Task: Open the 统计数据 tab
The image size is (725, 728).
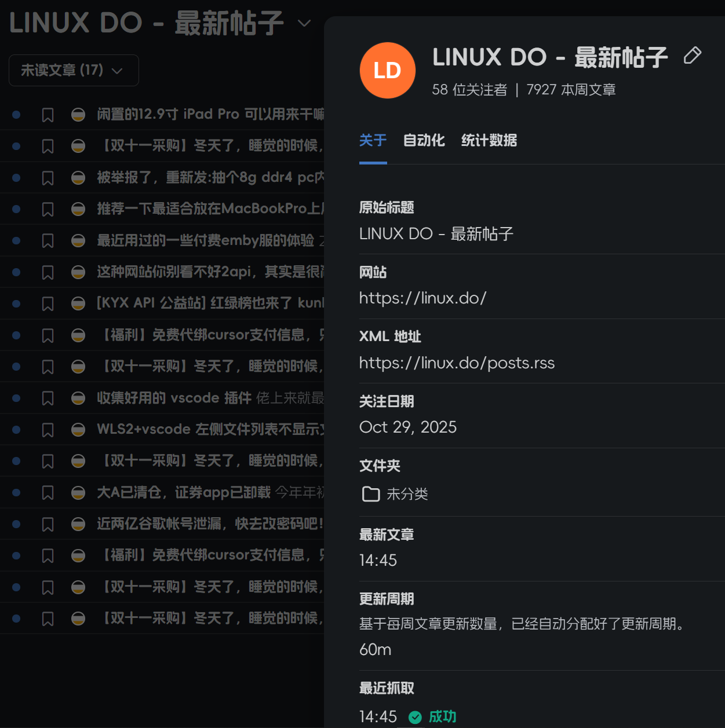Action: pos(489,141)
